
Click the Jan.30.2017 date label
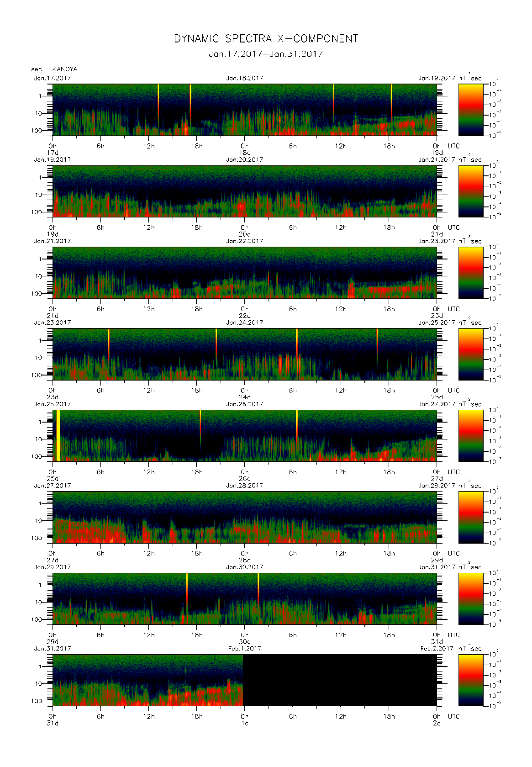tap(245, 567)
